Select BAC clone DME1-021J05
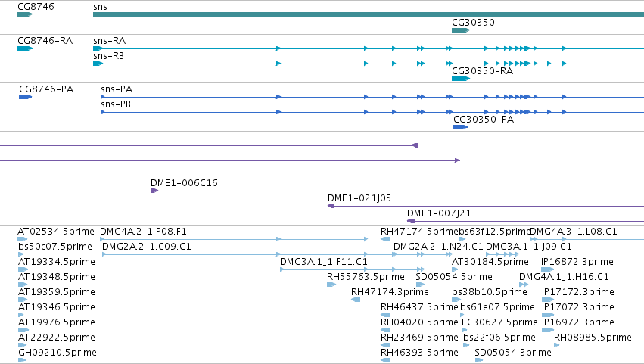Image resolution: width=644 pixels, height=364 pixels. (486, 206)
